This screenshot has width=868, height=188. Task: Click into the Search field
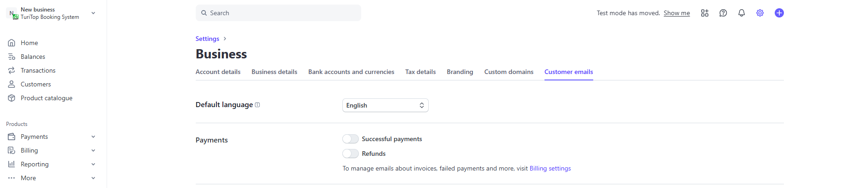[x=278, y=13]
